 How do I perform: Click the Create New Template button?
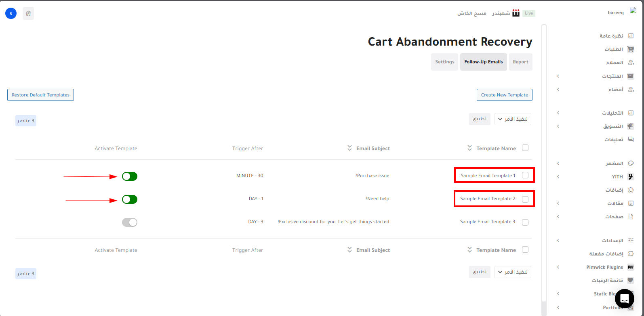[504, 95]
